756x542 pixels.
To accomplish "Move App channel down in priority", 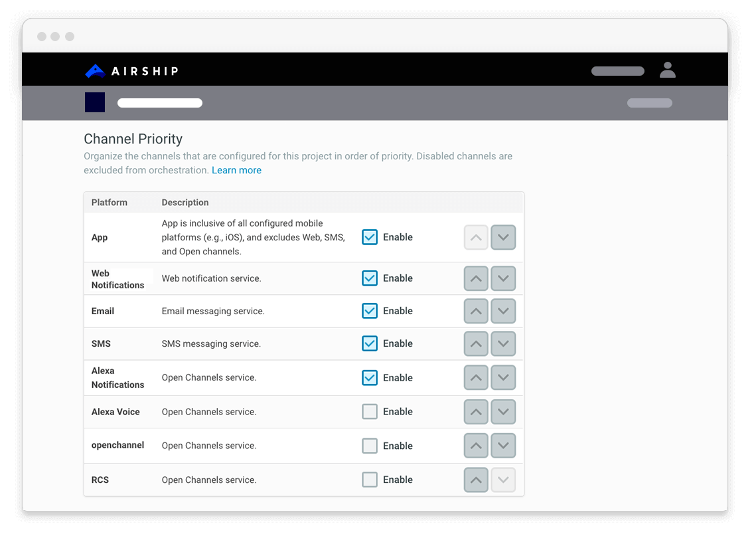I will (503, 238).
